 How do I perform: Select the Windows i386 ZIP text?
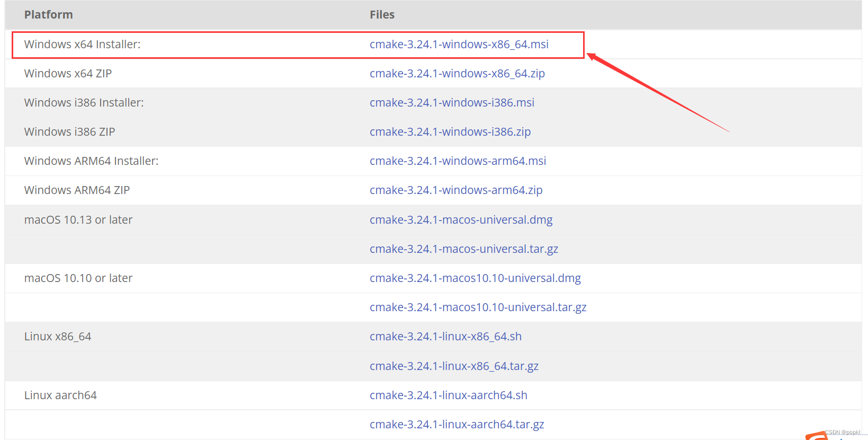[x=69, y=132]
